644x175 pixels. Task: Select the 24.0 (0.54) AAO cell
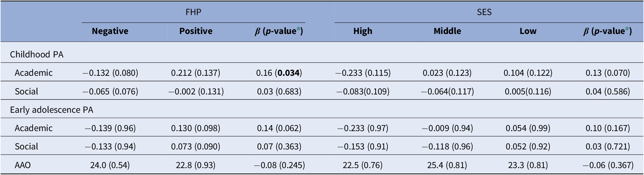[110, 165]
